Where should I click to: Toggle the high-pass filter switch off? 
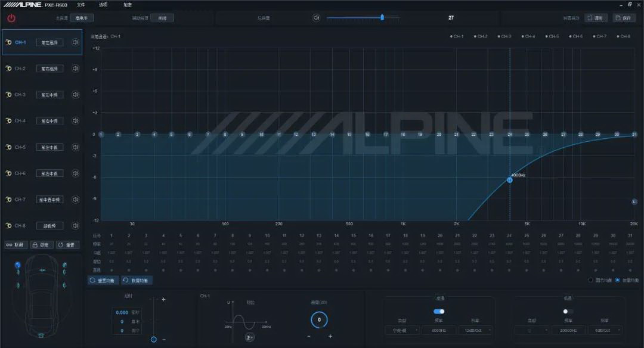439,312
